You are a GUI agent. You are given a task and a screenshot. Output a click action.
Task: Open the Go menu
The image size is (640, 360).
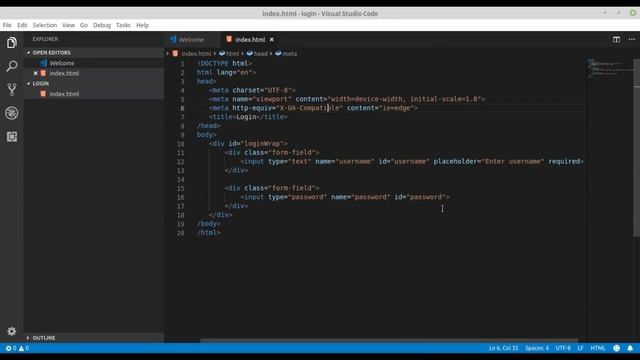[x=84, y=25]
